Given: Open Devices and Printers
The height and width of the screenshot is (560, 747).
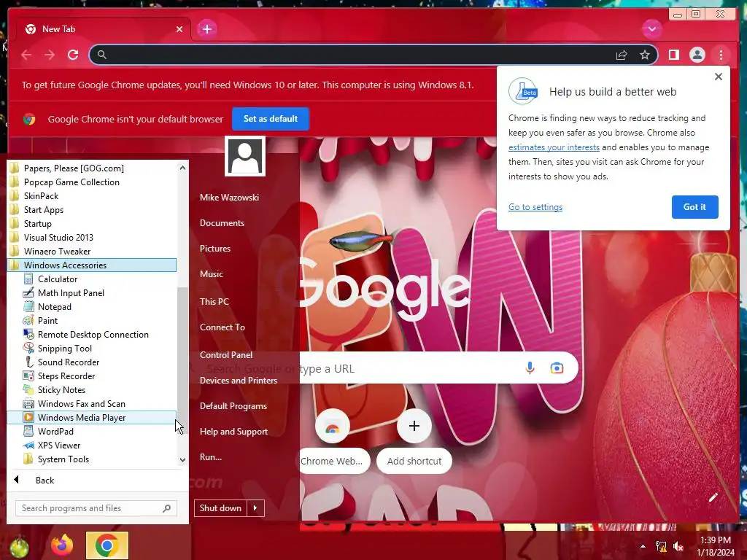Looking at the screenshot, I should coord(239,381).
